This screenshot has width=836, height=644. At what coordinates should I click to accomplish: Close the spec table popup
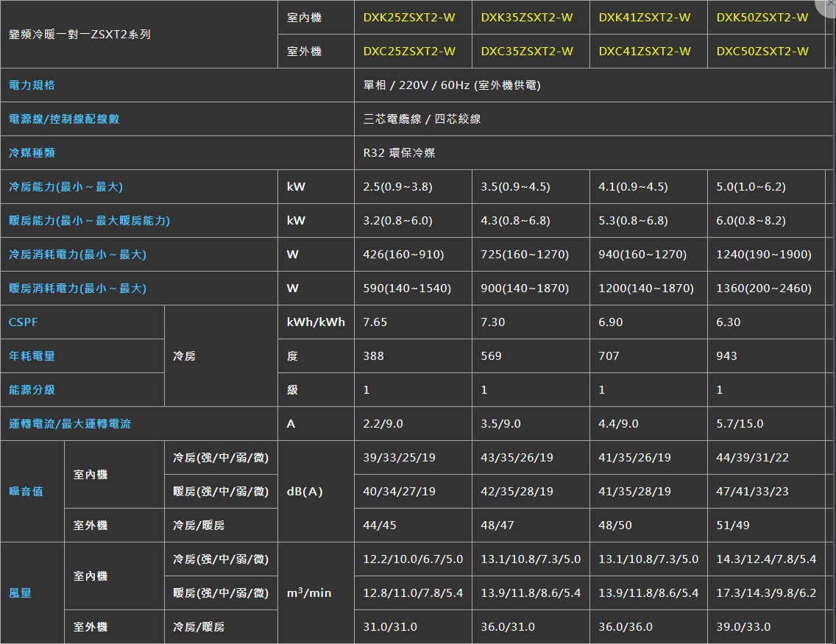click(830, 4)
